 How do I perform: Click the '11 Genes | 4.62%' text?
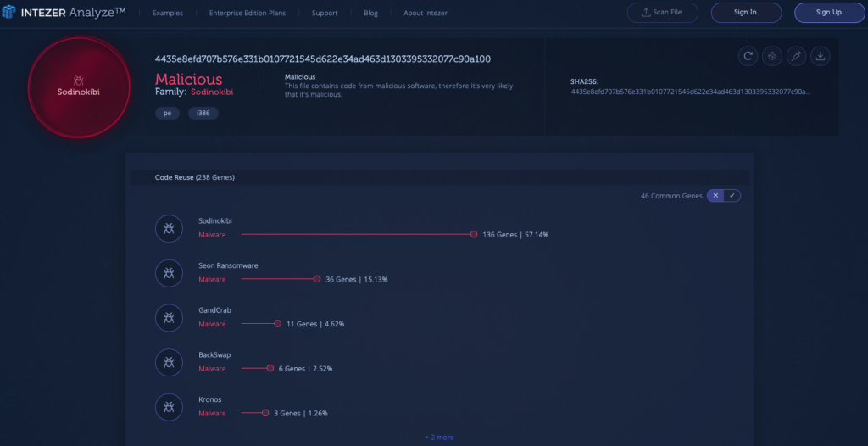point(315,324)
